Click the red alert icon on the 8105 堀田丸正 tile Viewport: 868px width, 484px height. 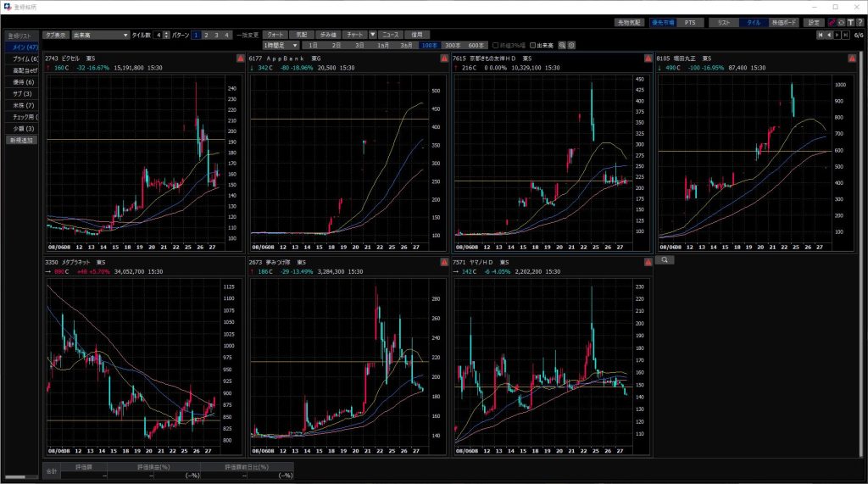point(851,58)
